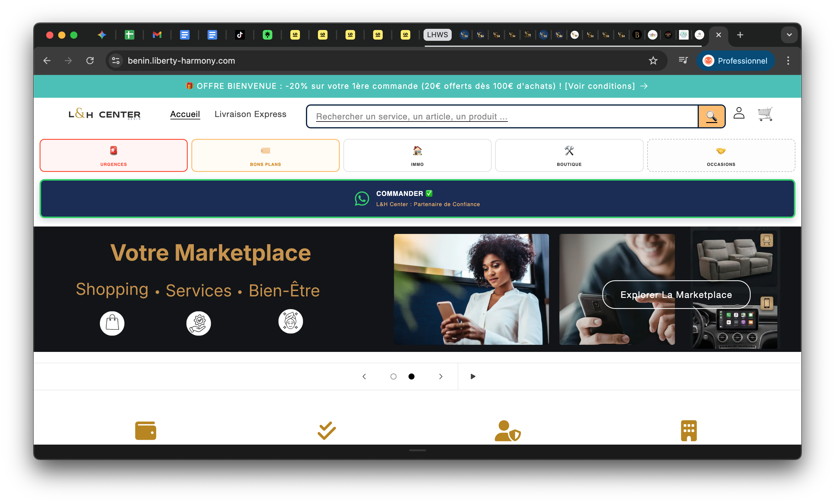Click the WhatsApp icon in Commander banner

tap(362, 199)
